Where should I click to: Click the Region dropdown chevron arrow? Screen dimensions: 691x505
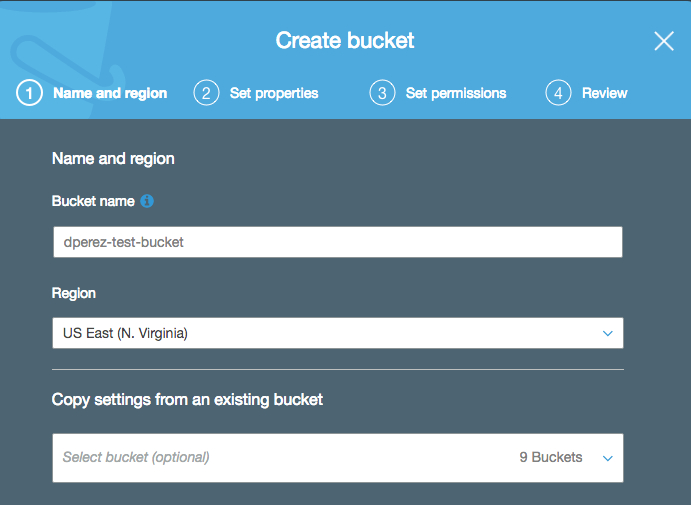point(608,334)
